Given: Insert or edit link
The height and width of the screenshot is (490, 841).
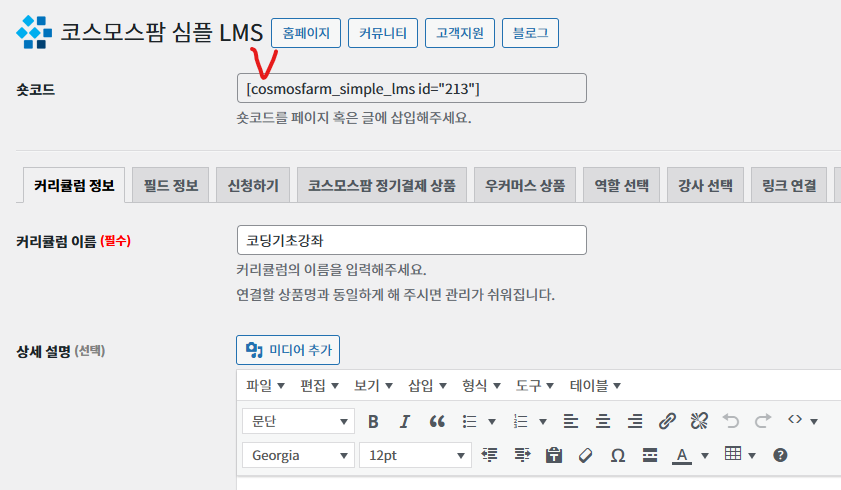Looking at the screenshot, I should pyautogui.click(x=667, y=421).
